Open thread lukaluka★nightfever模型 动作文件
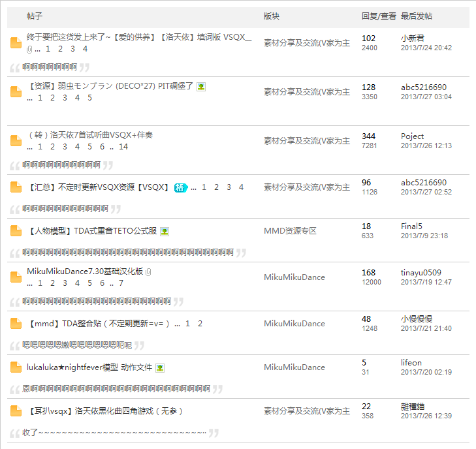 [x=89, y=367]
